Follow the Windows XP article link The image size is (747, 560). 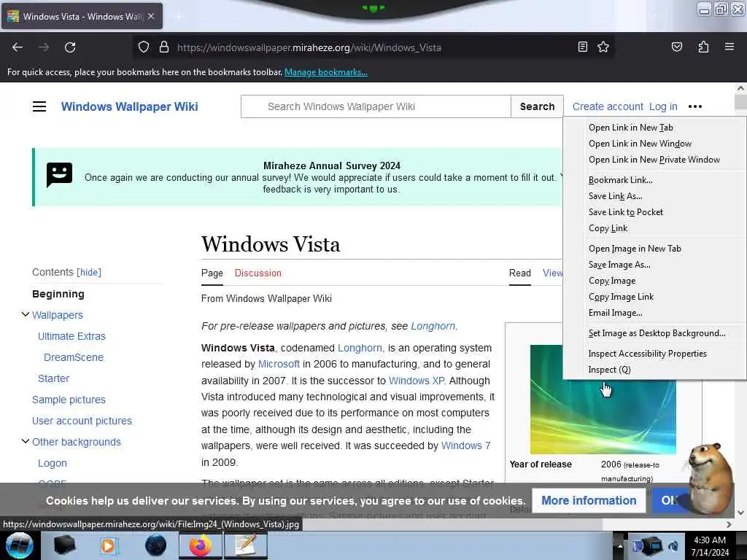click(x=417, y=381)
